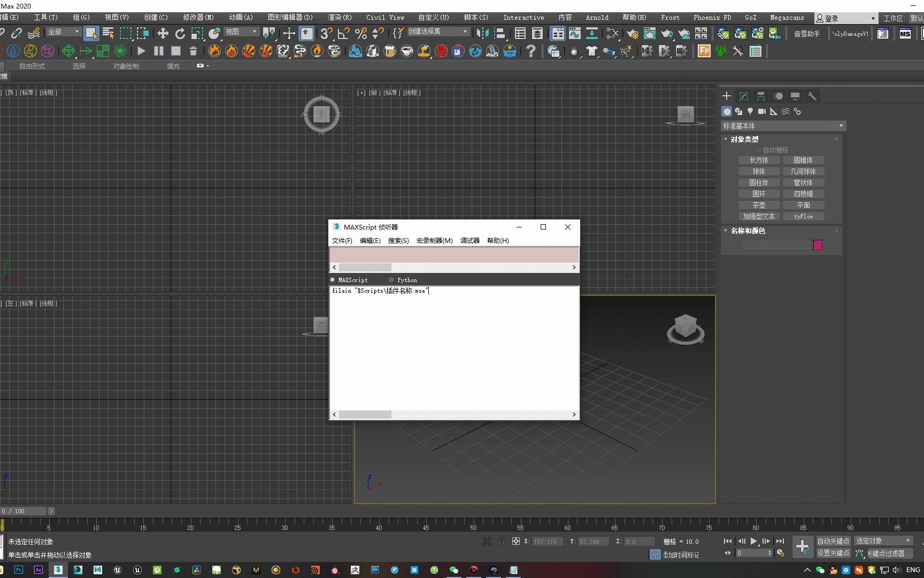Image resolution: width=924 pixels, height=578 pixels.
Task: Click the 圆柱体 cylinder button
Action: [x=759, y=182]
